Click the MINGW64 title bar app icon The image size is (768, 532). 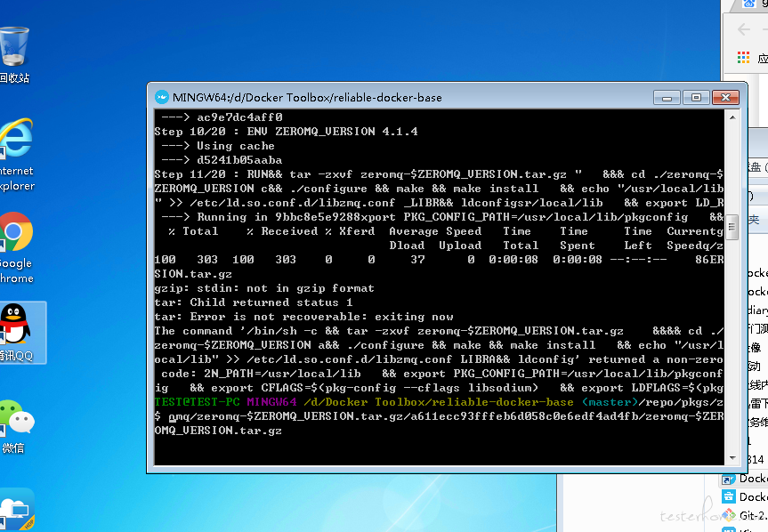(x=162, y=97)
